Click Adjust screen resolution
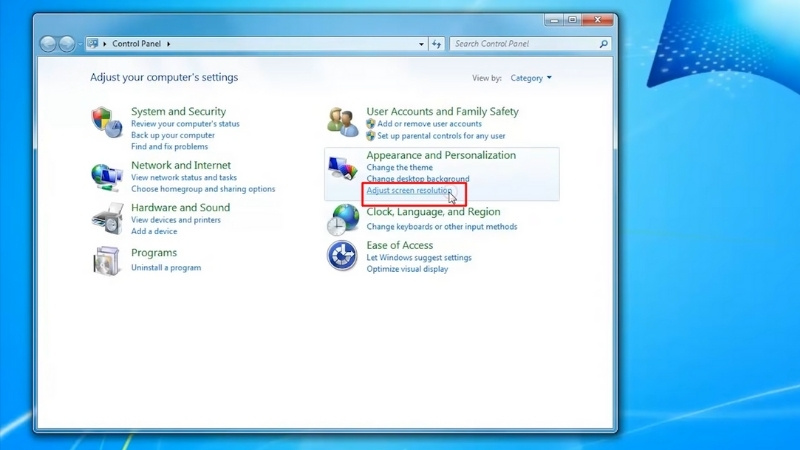Viewport: 800px width, 450px height. [x=409, y=190]
